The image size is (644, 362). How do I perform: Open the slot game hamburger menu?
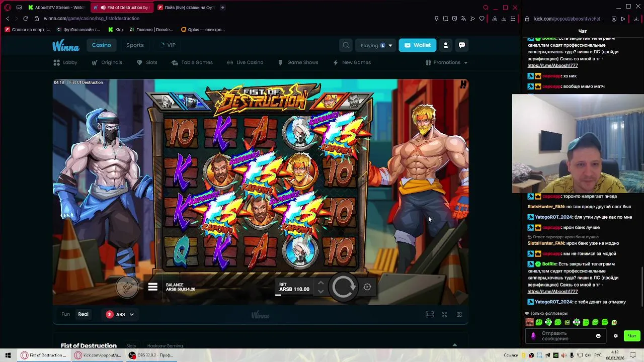(152, 287)
